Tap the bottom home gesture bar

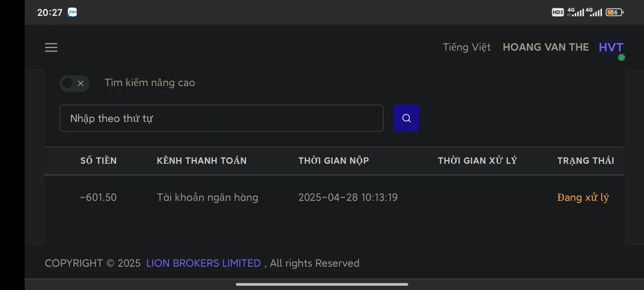322,284
